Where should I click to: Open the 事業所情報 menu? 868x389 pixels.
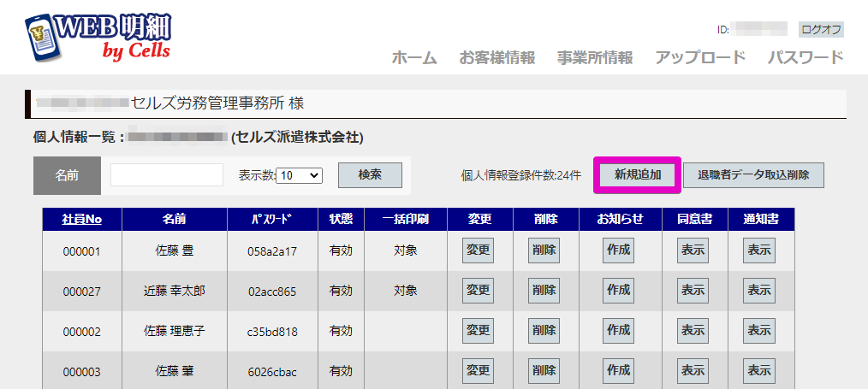coord(595,57)
